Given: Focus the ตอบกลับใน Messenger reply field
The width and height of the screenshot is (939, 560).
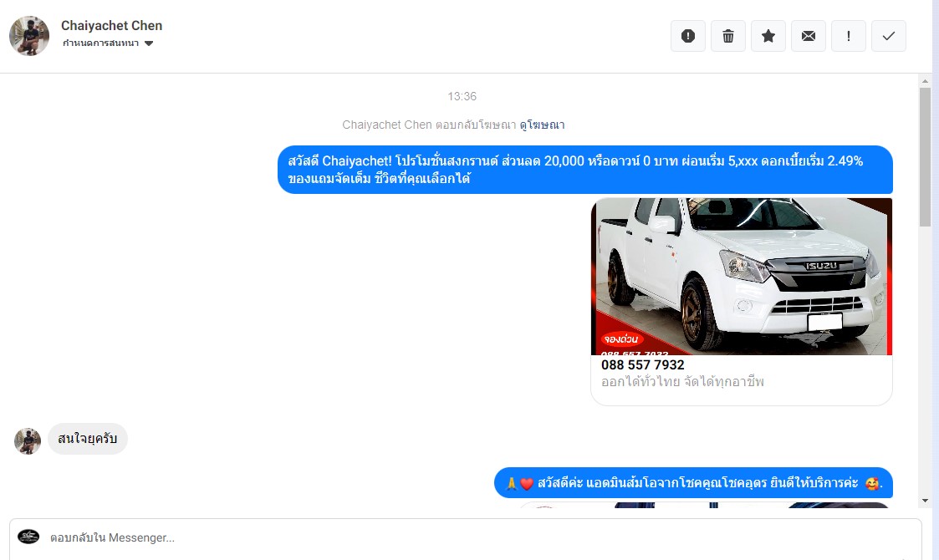Looking at the screenshot, I should pyautogui.click(x=465, y=537).
